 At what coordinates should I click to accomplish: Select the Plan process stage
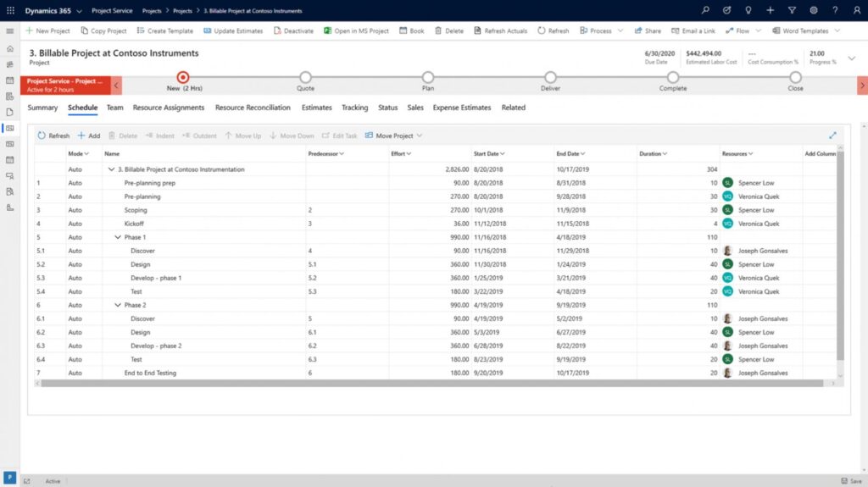click(x=428, y=77)
